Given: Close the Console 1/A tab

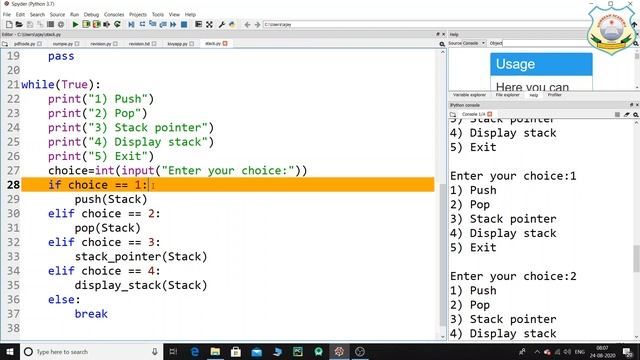Looking at the screenshot, I should [x=489, y=114].
